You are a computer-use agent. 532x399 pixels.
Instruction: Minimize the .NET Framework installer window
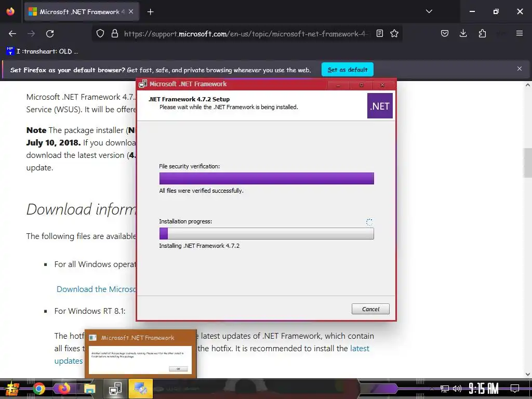[338, 85]
